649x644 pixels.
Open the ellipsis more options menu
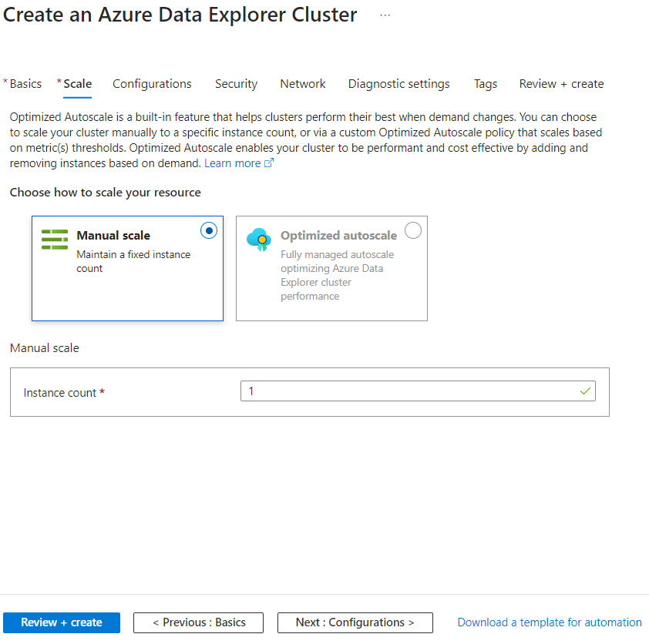pyautogui.click(x=385, y=15)
